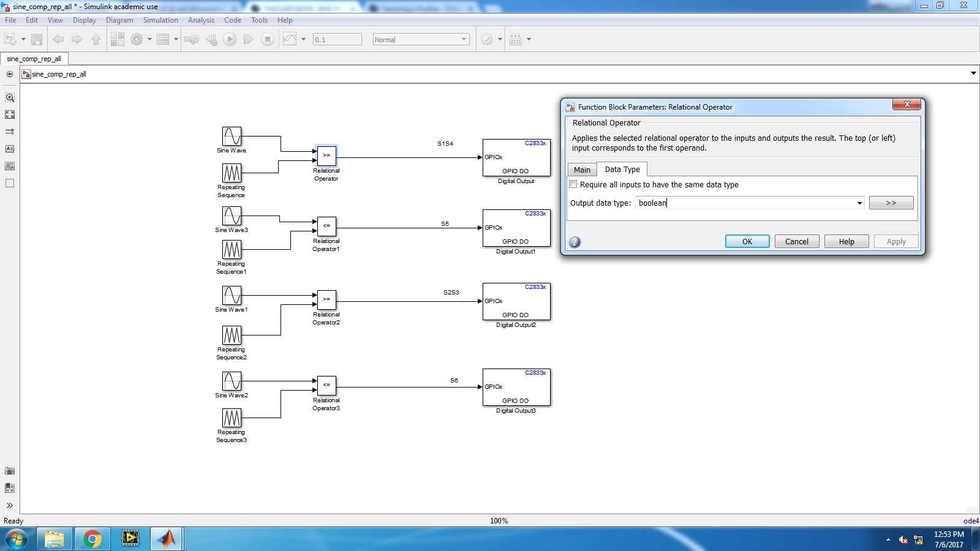Image resolution: width=980 pixels, height=551 pixels.
Task: Expand the breadcrumb bar dropdown arrow at far right
Action: (973, 73)
